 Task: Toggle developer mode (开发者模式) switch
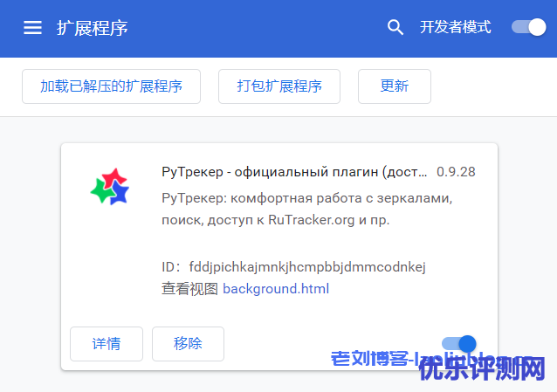(x=528, y=27)
